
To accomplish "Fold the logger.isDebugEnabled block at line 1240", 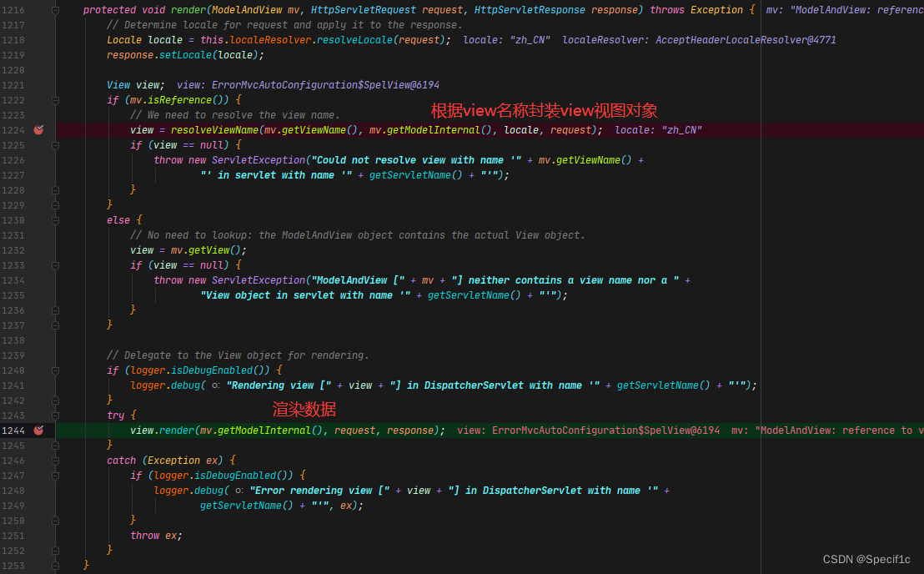I will [55, 370].
